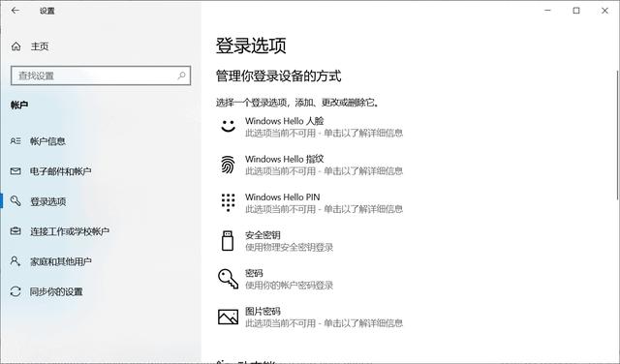The width and height of the screenshot is (620, 364).
Task: Click the 使用你的帐户密码登录 description
Action: 289,286
